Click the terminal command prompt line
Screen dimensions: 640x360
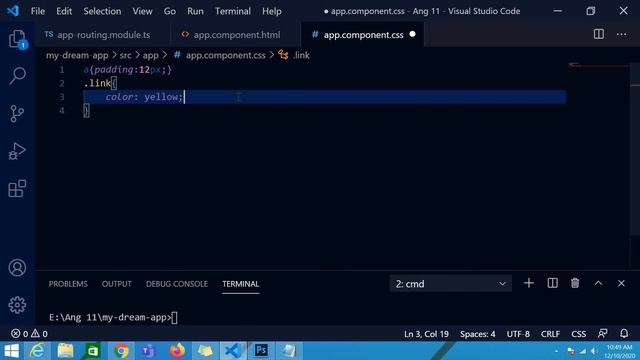pos(113,317)
